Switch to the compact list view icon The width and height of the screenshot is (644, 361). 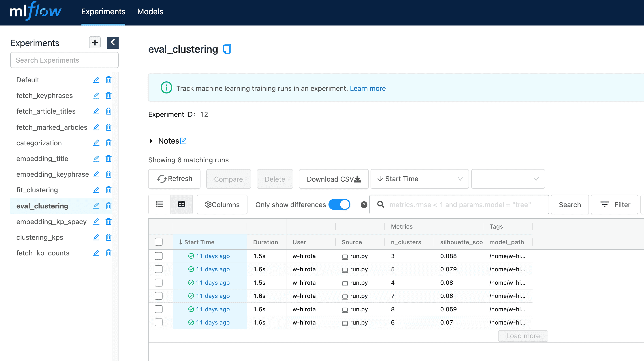pyautogui.click(x=160, y=204)
